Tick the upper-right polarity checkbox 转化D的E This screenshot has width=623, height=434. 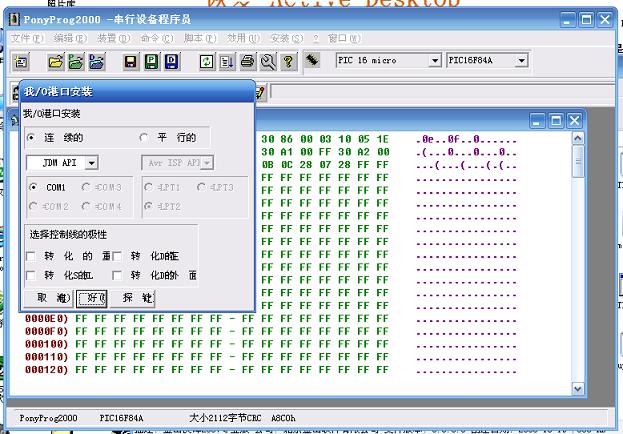pos(117,256)
